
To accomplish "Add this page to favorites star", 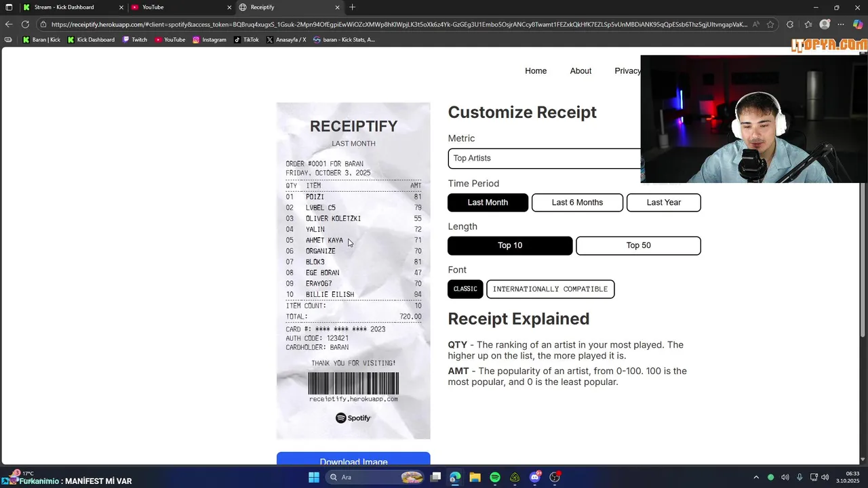I will (770, 24).
